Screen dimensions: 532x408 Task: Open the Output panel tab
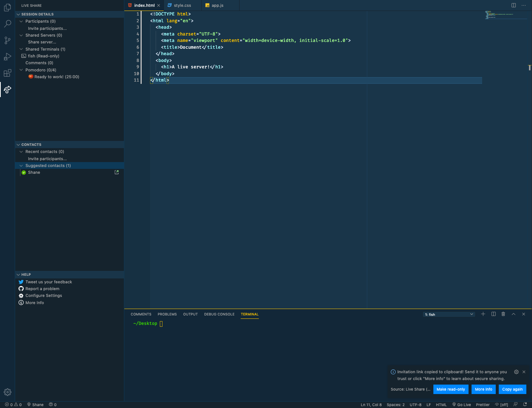tap(190, 314)
